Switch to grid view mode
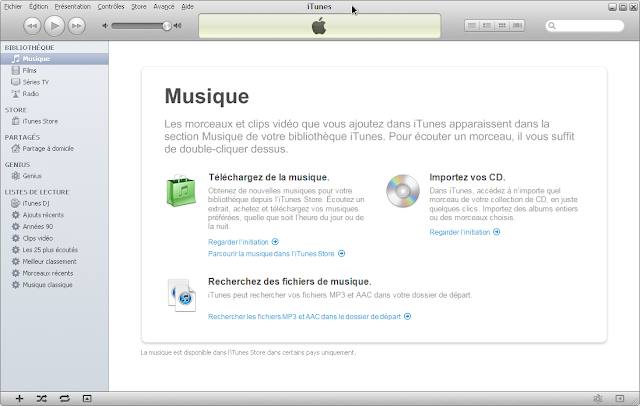 tap(502, 26)
